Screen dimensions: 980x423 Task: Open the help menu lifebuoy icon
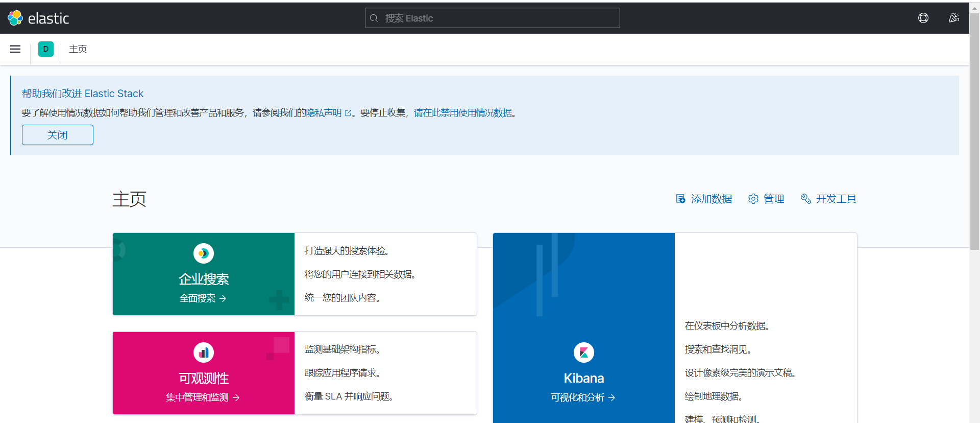point(923,18)
